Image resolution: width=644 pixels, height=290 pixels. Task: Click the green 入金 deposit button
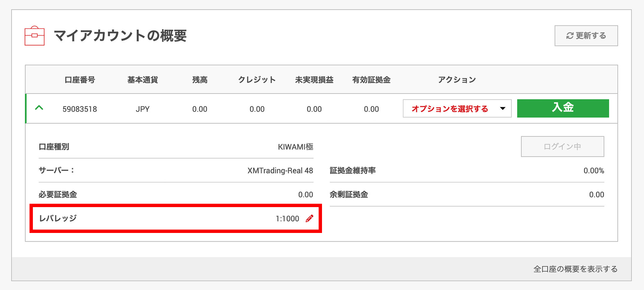(563, 108)
